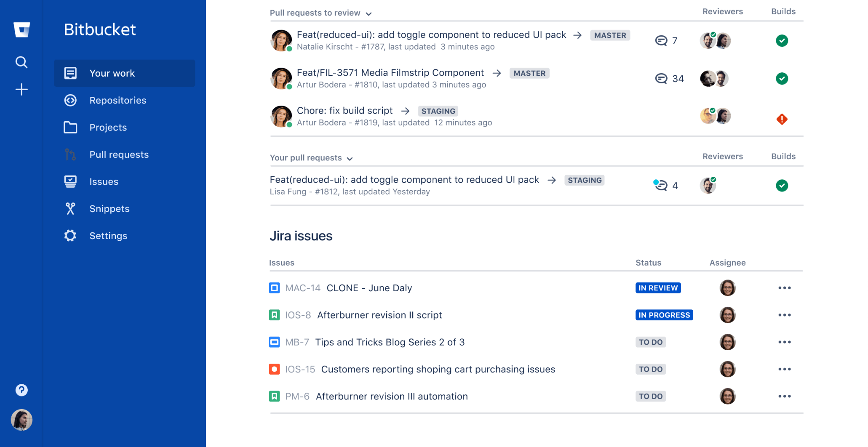Open the options menu for MAC-14 issue
The height and width of the screenshot is (447, 868).
coord(785,288)
